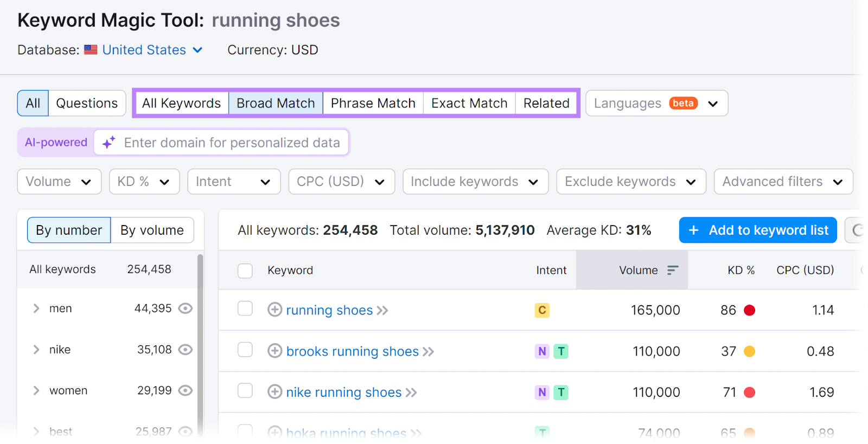
Task: Click the yellow KD dot for brooks running shoes
Action: coord(749,351)
